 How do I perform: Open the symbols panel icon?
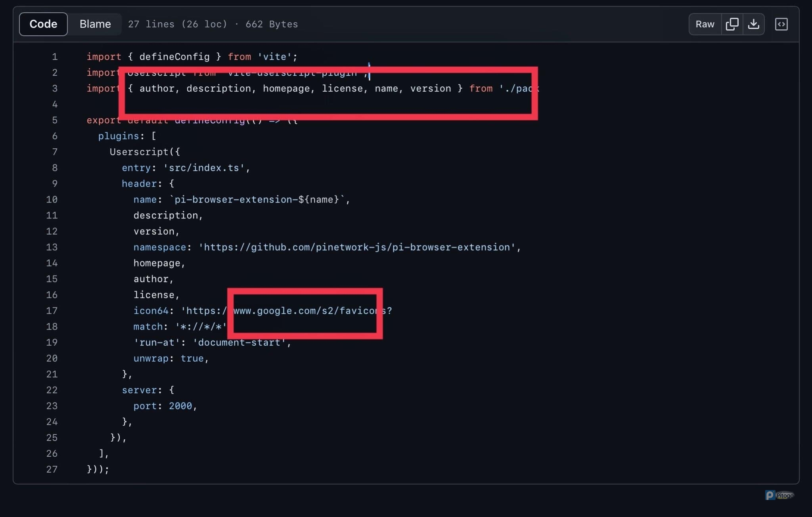[781, 24]
